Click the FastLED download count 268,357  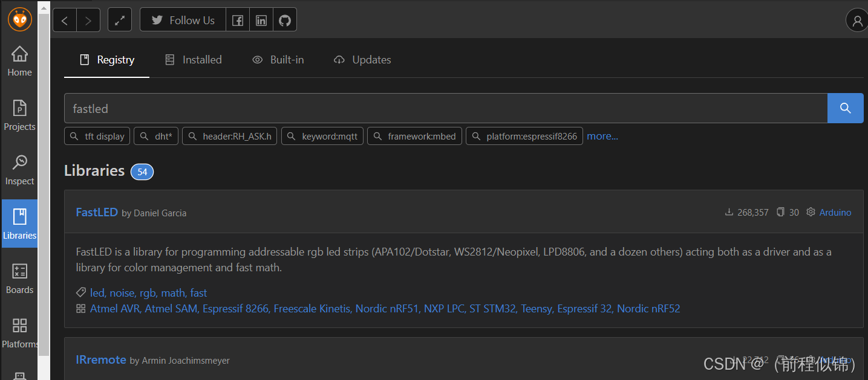pos(746,213)
